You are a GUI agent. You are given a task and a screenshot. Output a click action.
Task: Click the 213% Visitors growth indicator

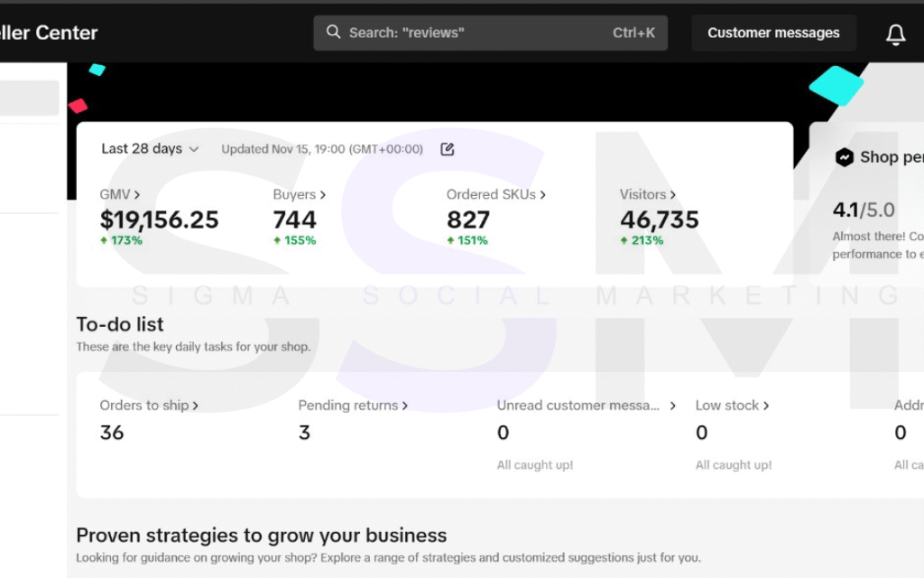tap(642, 240)
